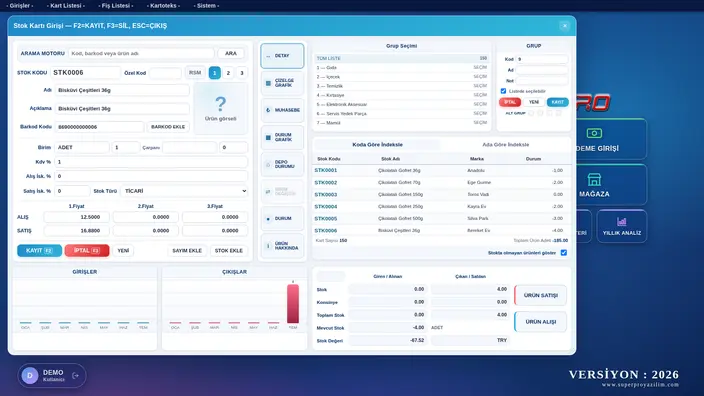The width and height of the screenshot is (704, 396).
Task: Focus the Arama Motoru search field
Action: (x=141, y=53)
